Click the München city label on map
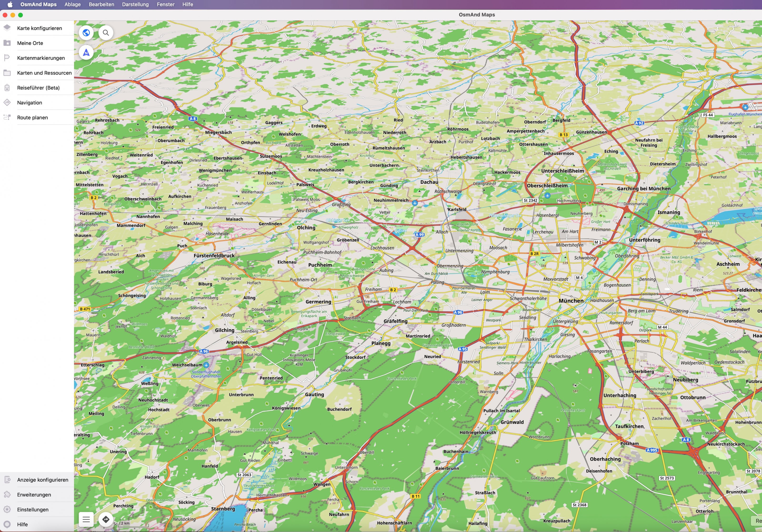Image resolution: width=762 pixels, height=532 pixels. 571,301
